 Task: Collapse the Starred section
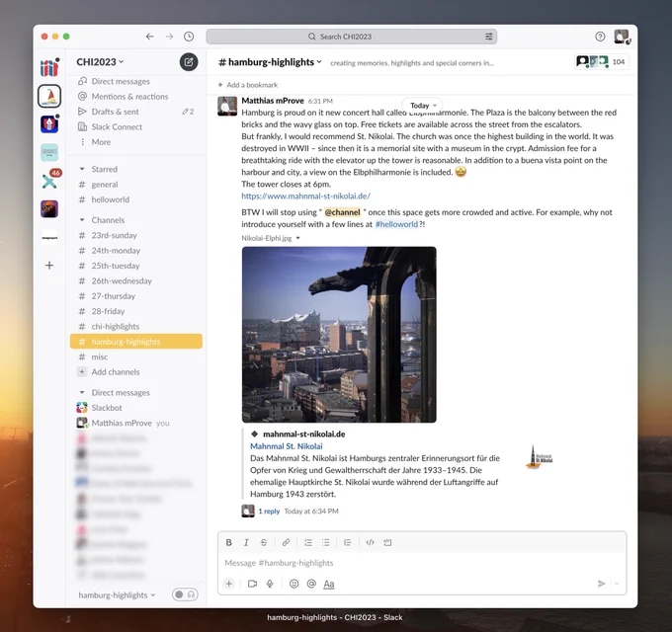click(x=82, y=169)
